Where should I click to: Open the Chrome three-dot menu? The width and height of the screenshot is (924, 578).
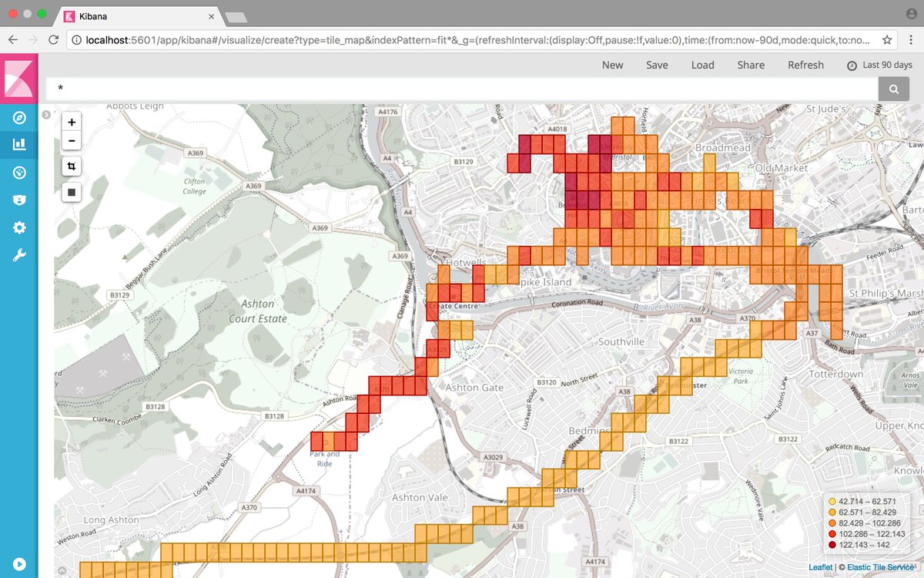pos(910,39)
